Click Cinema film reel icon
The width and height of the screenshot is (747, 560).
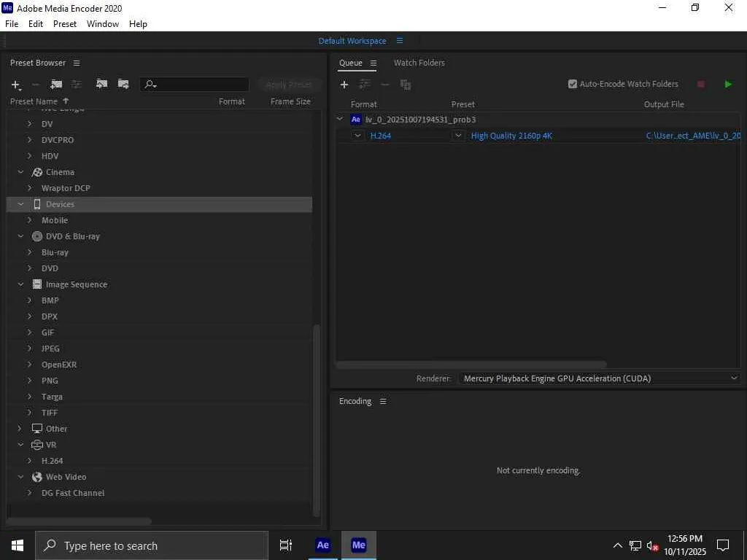[37, 172]
